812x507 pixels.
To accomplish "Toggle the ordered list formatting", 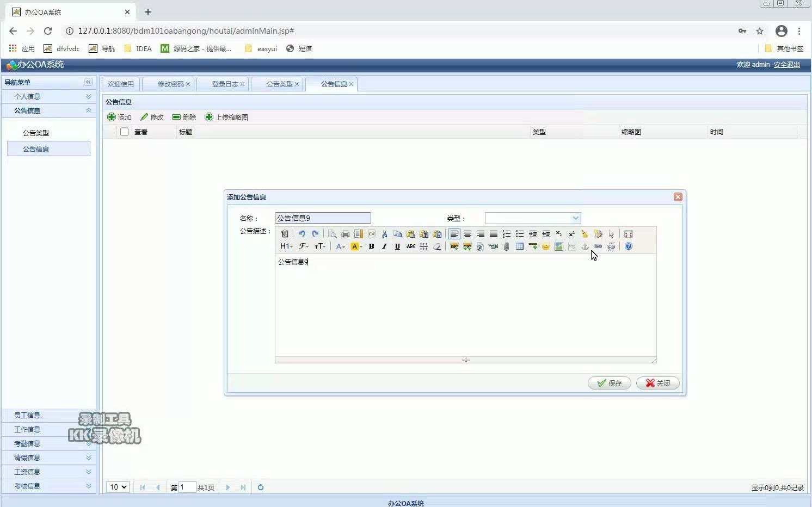I will [x=506, y=234].
